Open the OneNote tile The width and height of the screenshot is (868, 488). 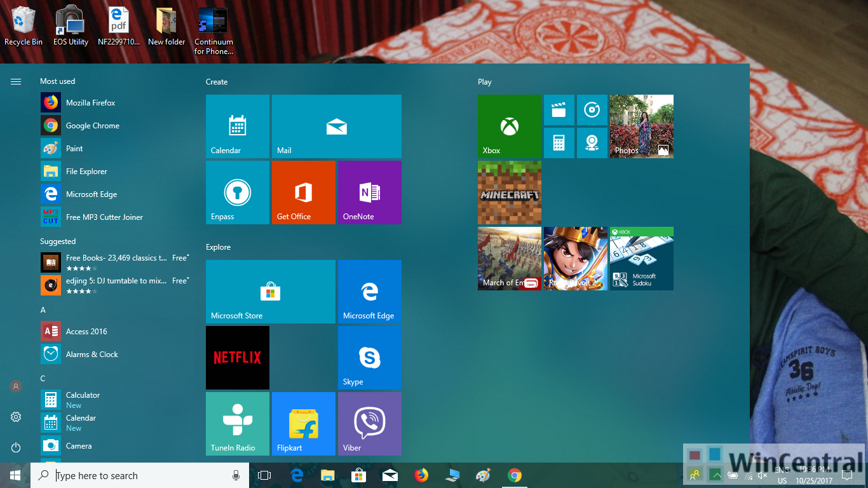click(x=370, y=193)
